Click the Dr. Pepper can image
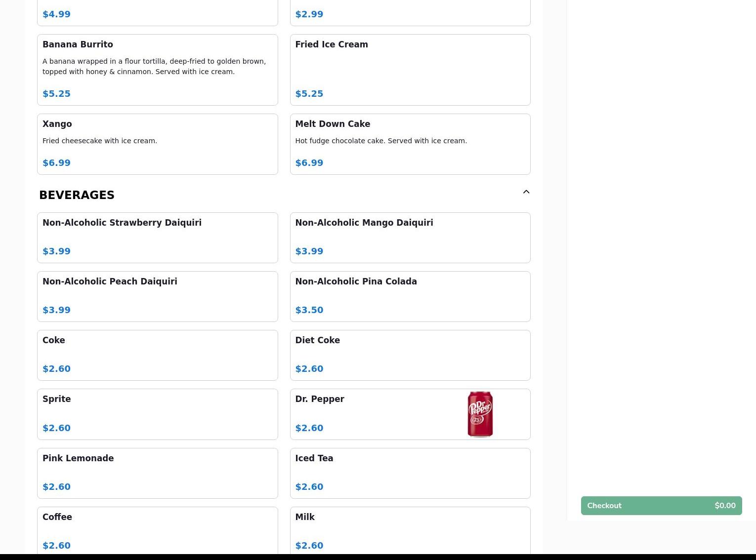Image resolution: width=756 pixels, height=560 pixels. coord(480,414)
